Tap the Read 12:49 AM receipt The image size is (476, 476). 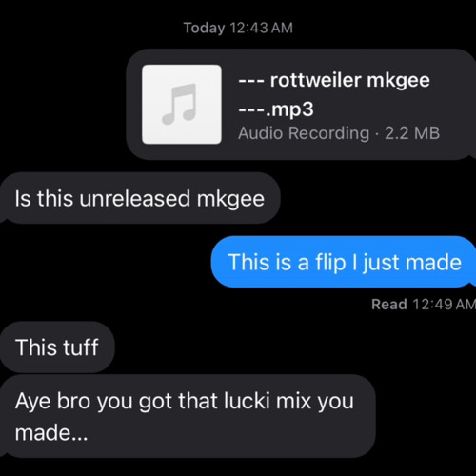424,304
